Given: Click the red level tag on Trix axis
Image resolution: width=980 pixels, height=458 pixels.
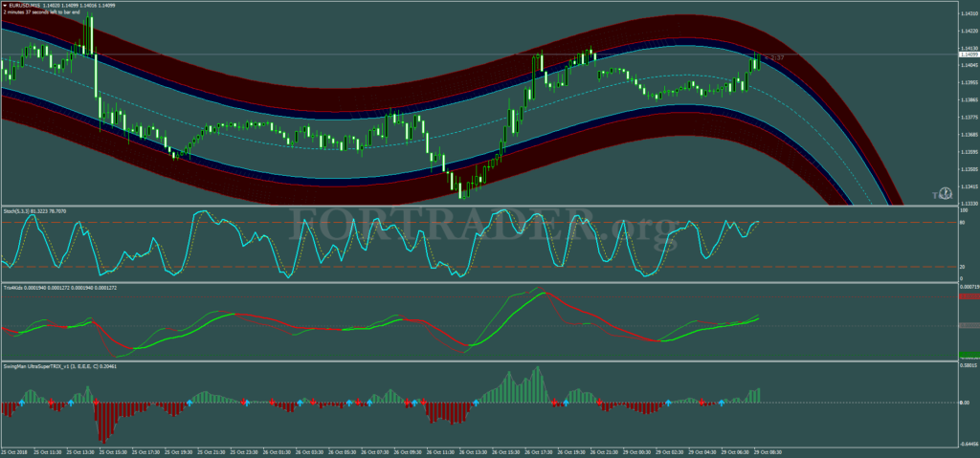Looking at the screenshot, I should click(968, 296).
